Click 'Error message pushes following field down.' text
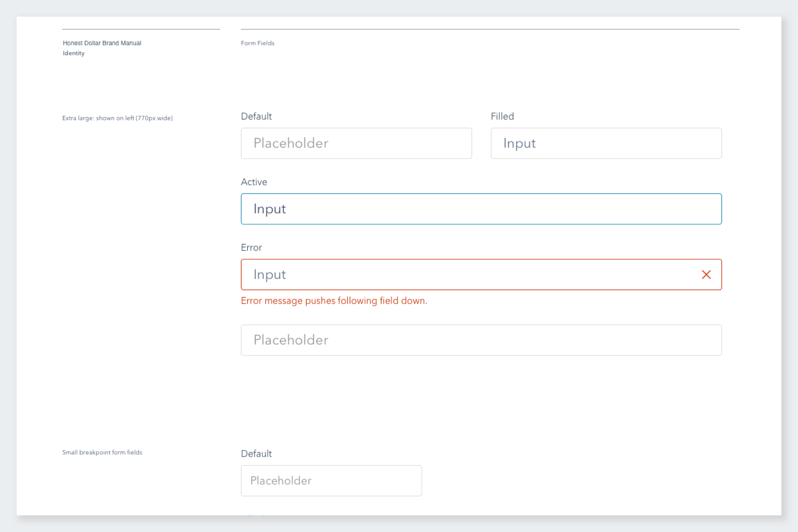Viewport: 798px width, 532px height. (x=334, y=301)
